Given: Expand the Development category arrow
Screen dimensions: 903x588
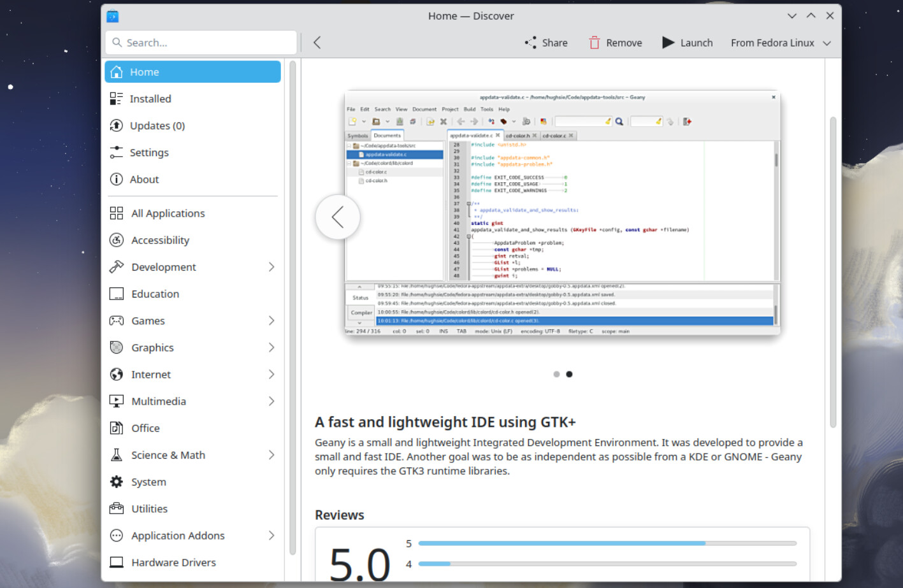Looking at the screenshot, I should pos(271,267).
